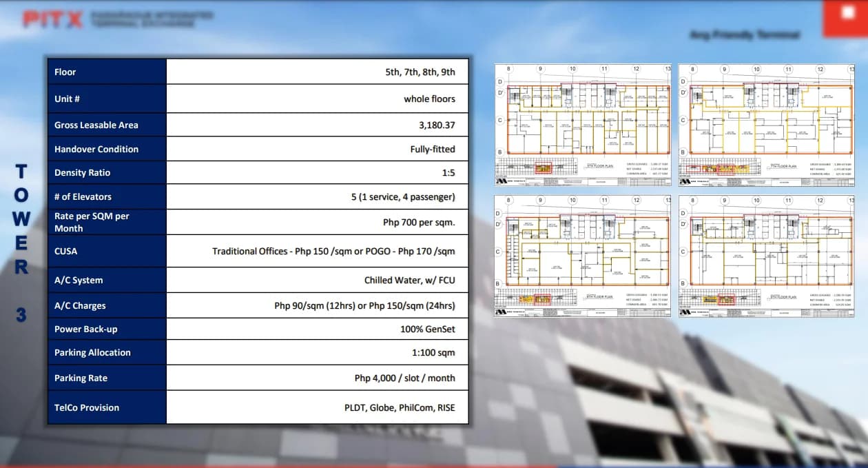The image size is (868, 468).
Task: Click the 'Density Ratio' label
Action: click(x=82, y=172)
